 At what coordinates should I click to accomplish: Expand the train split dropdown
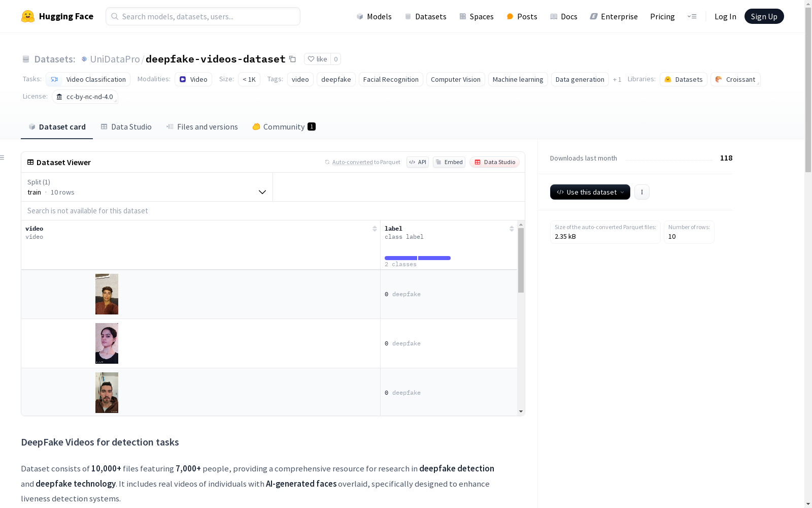(147, 187)
